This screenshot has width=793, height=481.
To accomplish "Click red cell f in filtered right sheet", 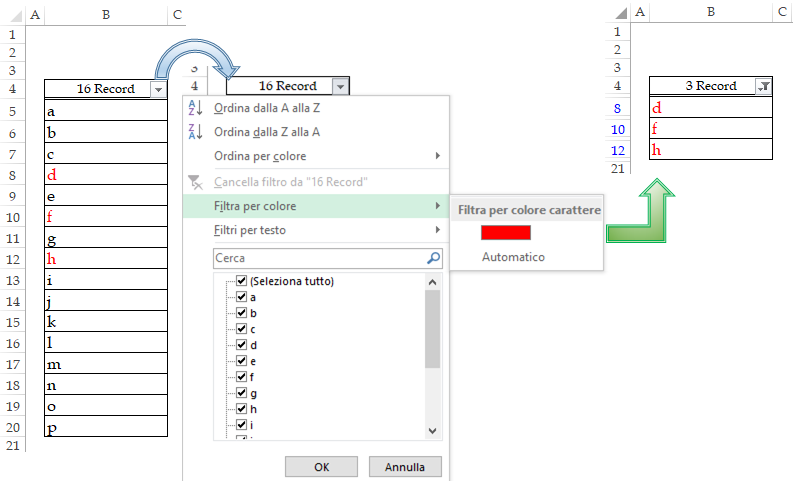I will point(711,129).
